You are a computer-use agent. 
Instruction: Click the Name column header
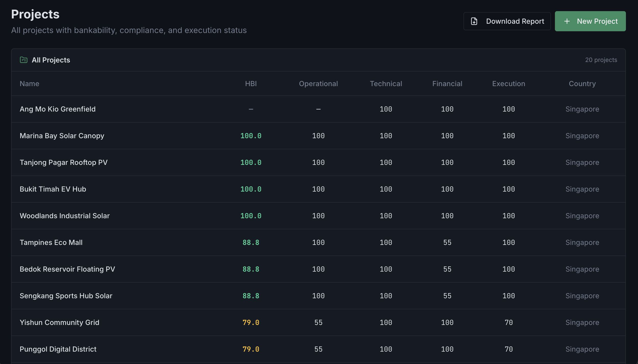tap(29, 84)
